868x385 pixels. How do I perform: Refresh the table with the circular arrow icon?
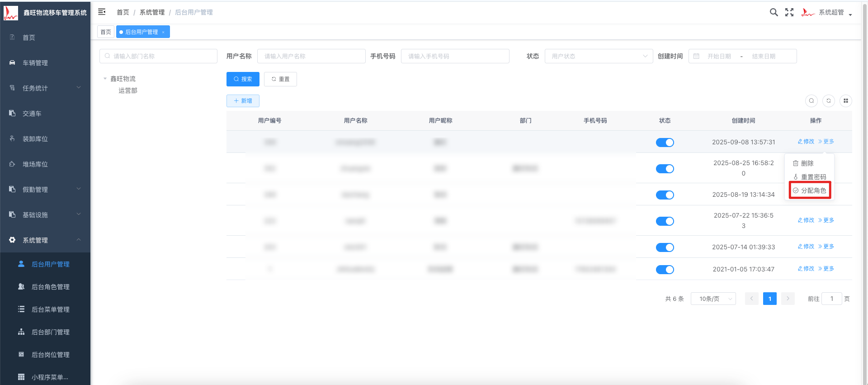(x=829, y=101)
